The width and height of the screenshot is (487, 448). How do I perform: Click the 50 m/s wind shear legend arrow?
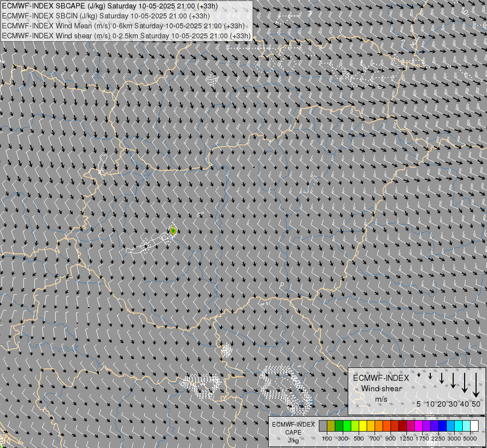click(476, 385)
